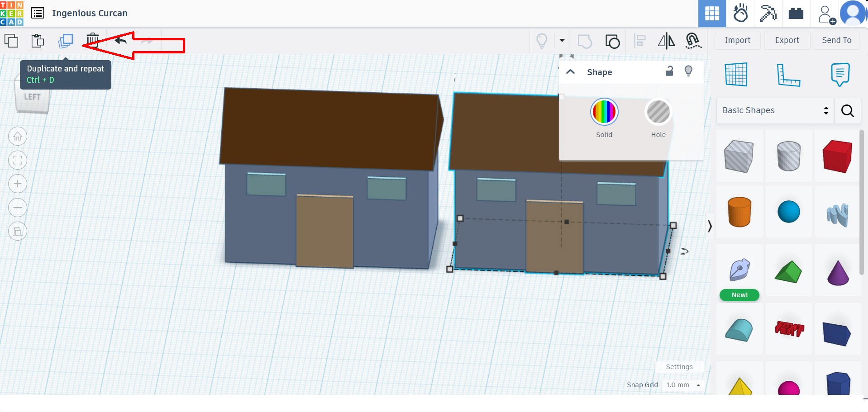Select the Ruler tool

[788, 75]
